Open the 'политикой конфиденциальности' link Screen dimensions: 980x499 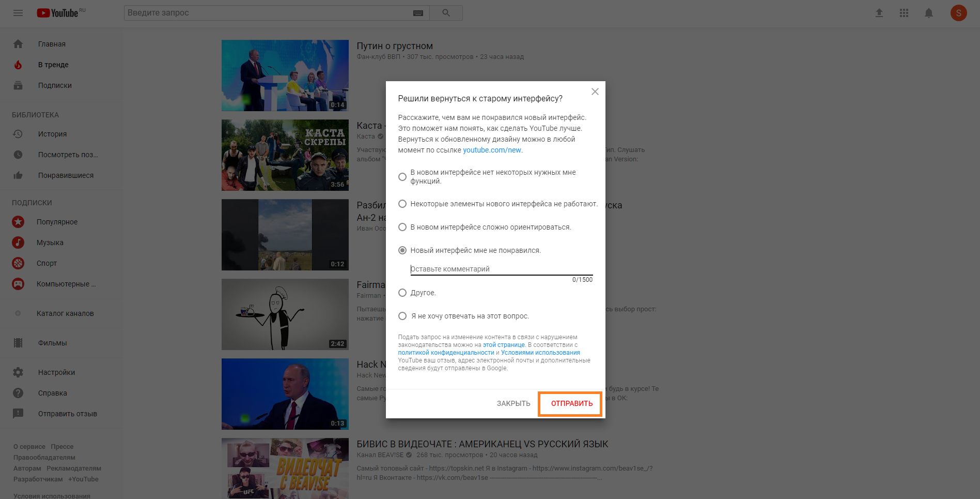tap(446, 353)
